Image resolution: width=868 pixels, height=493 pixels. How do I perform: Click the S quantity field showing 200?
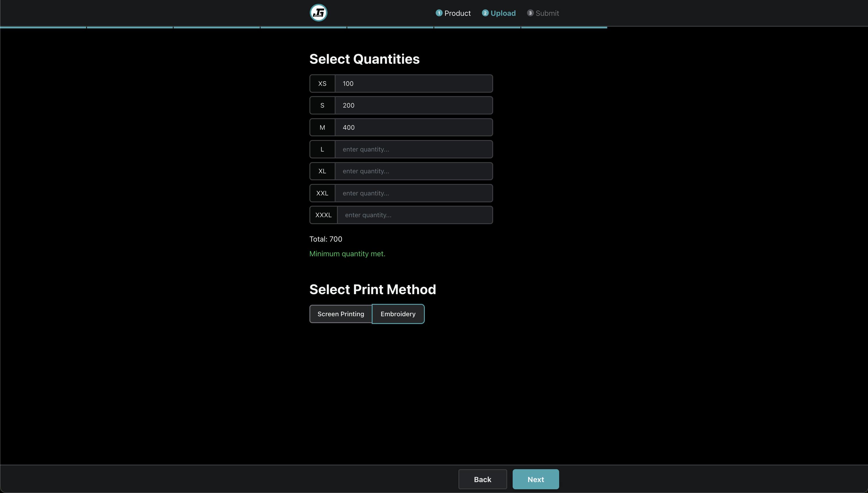click(x=414, y=105)
